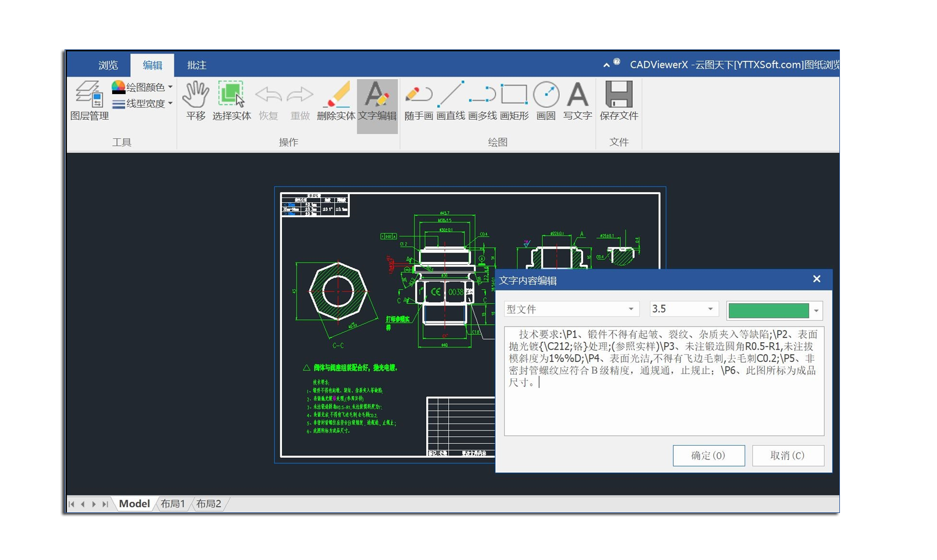Cancel the dialog with 取消 button
Viewport: 937px width, 560px height.
[x=788, y=455]
